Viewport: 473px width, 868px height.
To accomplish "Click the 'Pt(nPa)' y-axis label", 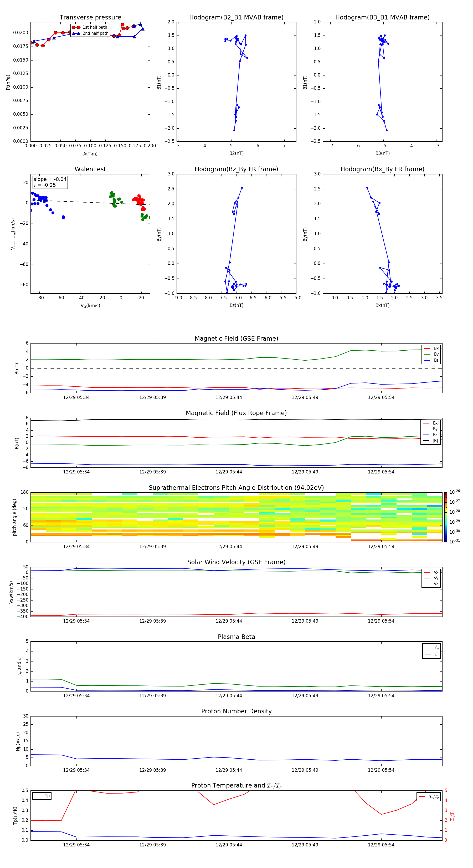I will 8,82.
